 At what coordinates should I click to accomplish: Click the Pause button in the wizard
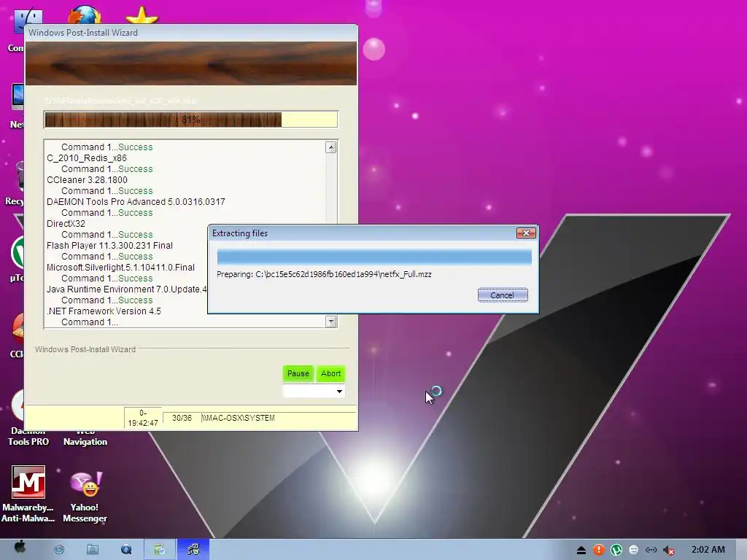coord(298,373)
